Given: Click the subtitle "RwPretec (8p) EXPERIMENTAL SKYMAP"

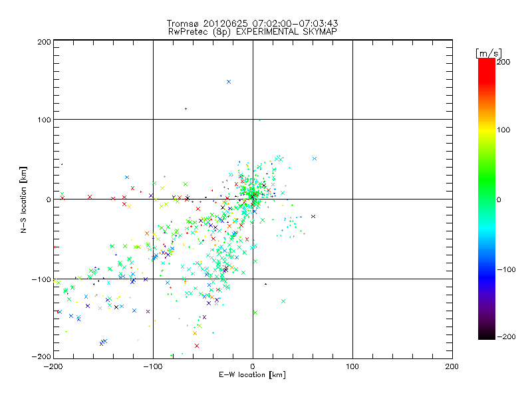Looking at the screenshot, I should click(x=253, y=31).
